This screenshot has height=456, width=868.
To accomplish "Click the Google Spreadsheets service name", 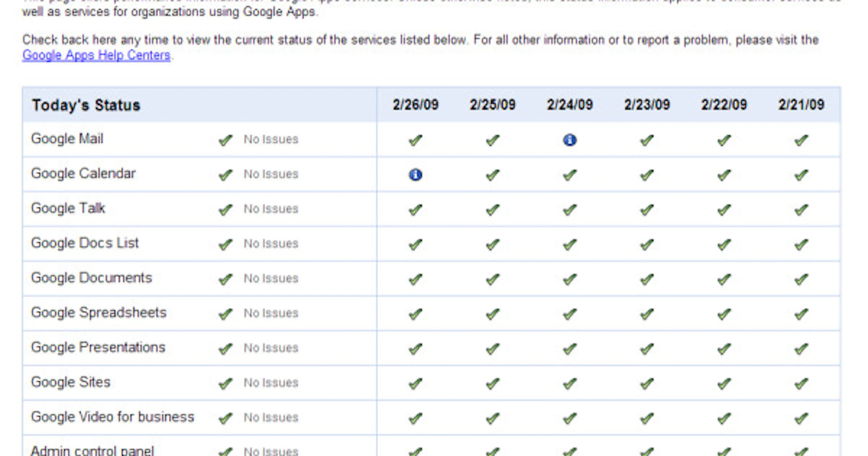I will (99, 312).
